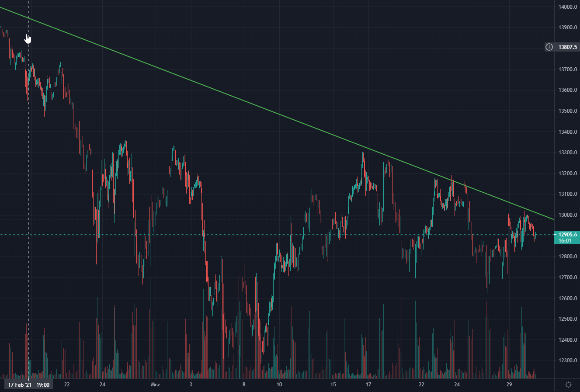The image size is (580, 392).
Task: Click the 14000.0 price scale label
Action: pos(568,7)
